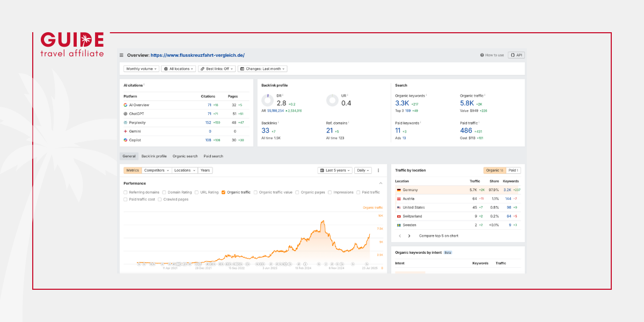Click the UR donut chart
Screen dimensions: 644x322
[332, 100]
